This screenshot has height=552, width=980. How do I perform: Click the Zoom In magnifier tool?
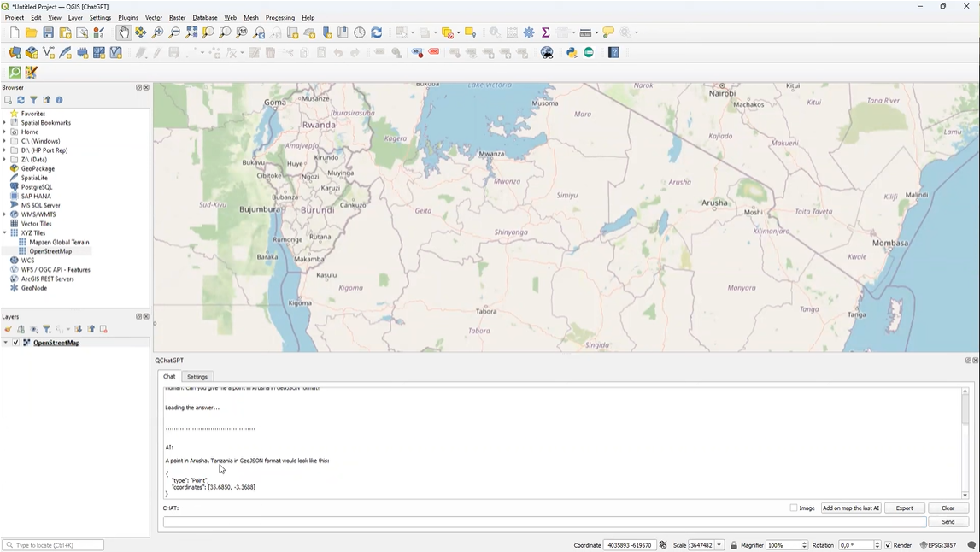[157, 32]
